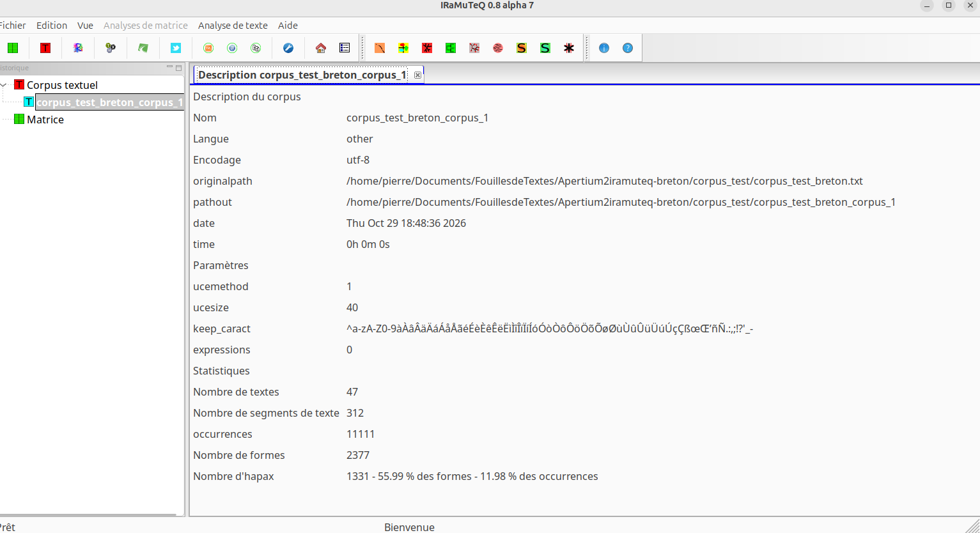
Task: Click the blue wrench preferences icon
Action: (x=288, y=48)
